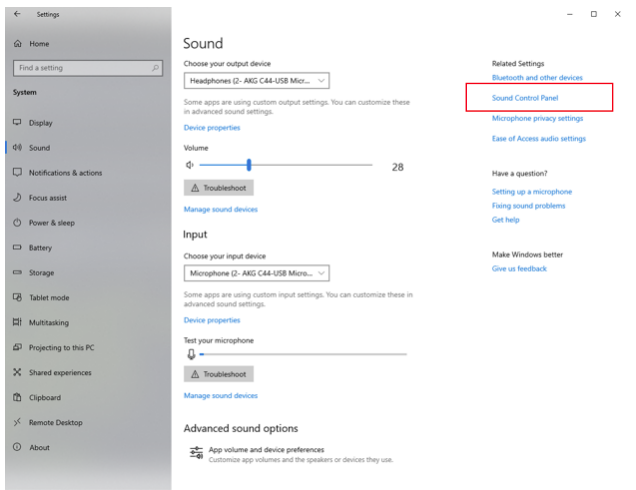Mute via the volume speaker icon
The width and height of the screenshot is (636, 490).
pyautogui.click(x=189, y=165)
